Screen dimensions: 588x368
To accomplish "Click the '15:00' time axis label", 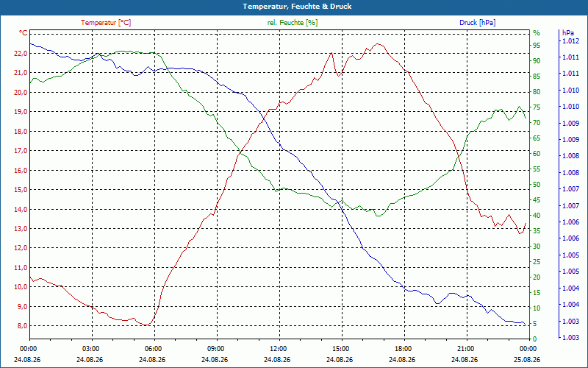I will click(342, 348).
